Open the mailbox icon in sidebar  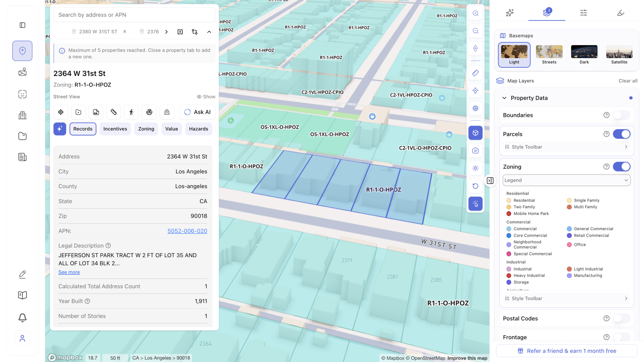(x=22, y=72)
